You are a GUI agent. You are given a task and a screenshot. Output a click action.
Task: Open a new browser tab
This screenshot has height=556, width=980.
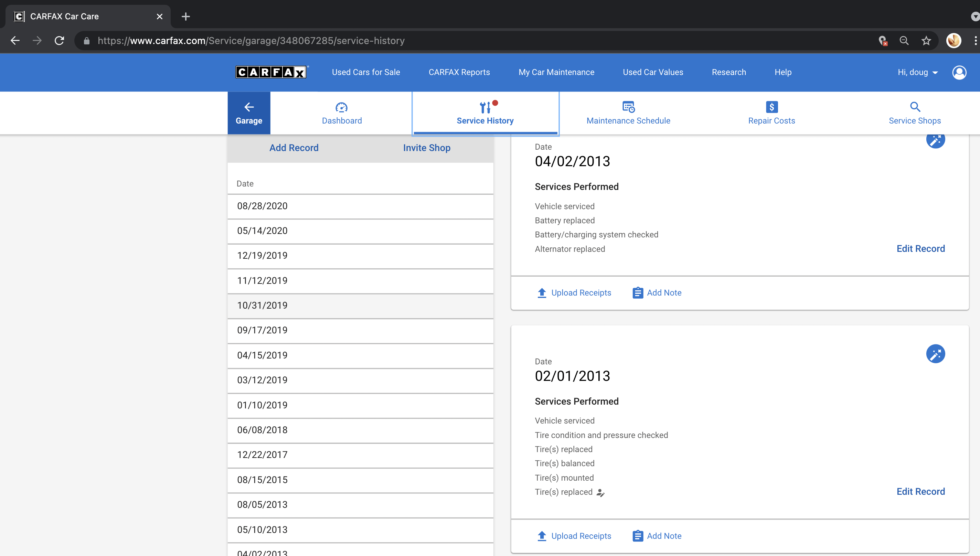click(185, 17)
